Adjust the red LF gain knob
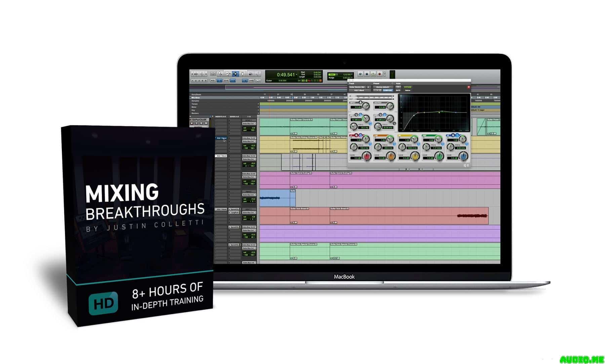Screen dimensions: 605x364 pos(367,156)
